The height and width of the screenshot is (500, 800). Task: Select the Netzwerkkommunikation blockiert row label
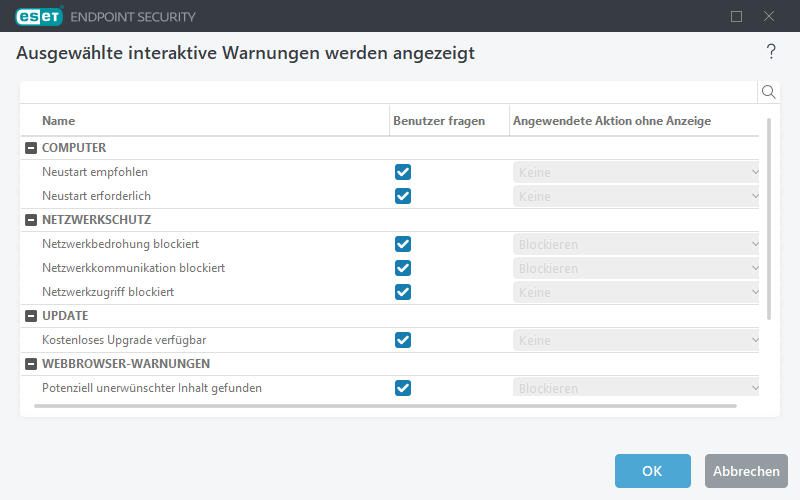(134, 268)
